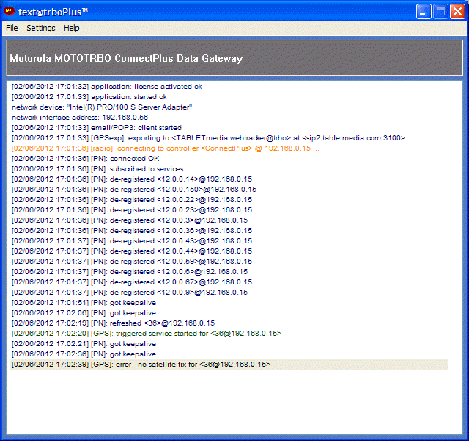Maximize the application window
The image size is (470, 441).
[441, 11]
